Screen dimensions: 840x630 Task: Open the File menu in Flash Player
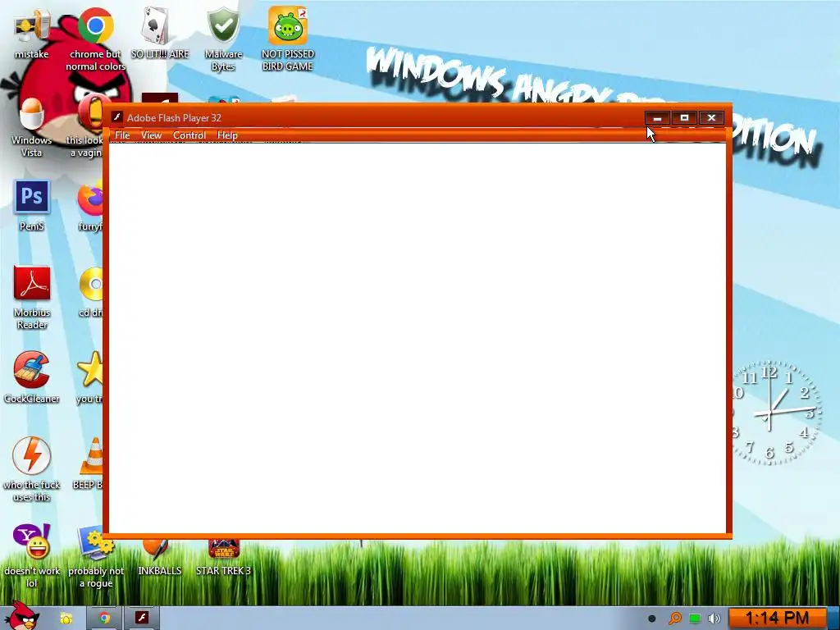tap(122, 135)
